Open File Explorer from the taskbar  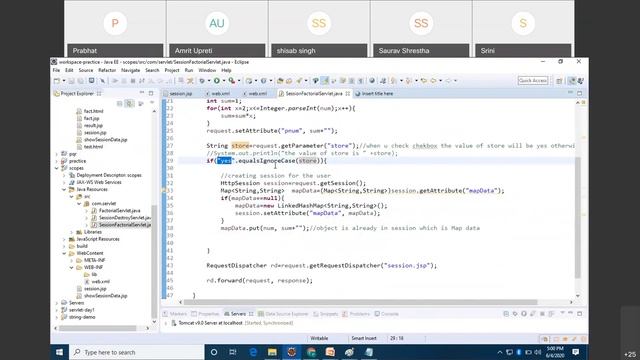[x=272, y=352]
